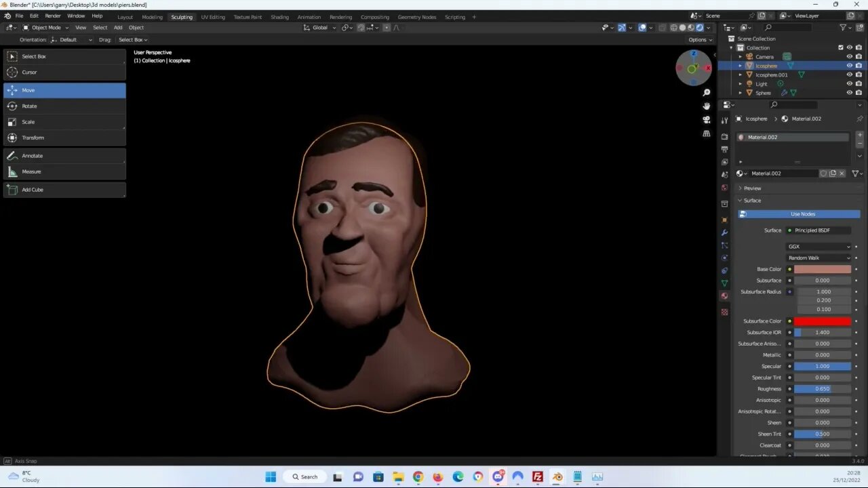This screenshot has width=868, height=488.
Task: Open the GGX distribution dropdown
Action: tap(818, 247)
